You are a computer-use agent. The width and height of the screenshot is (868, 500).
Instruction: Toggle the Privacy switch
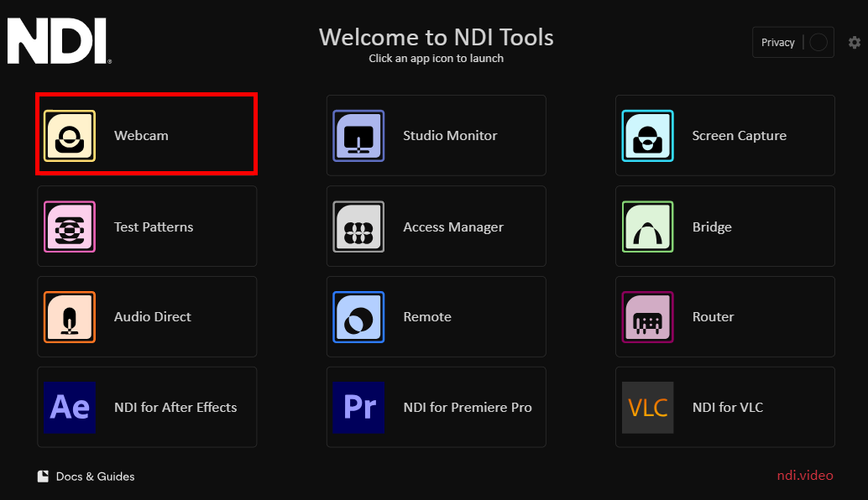point(818,43)
